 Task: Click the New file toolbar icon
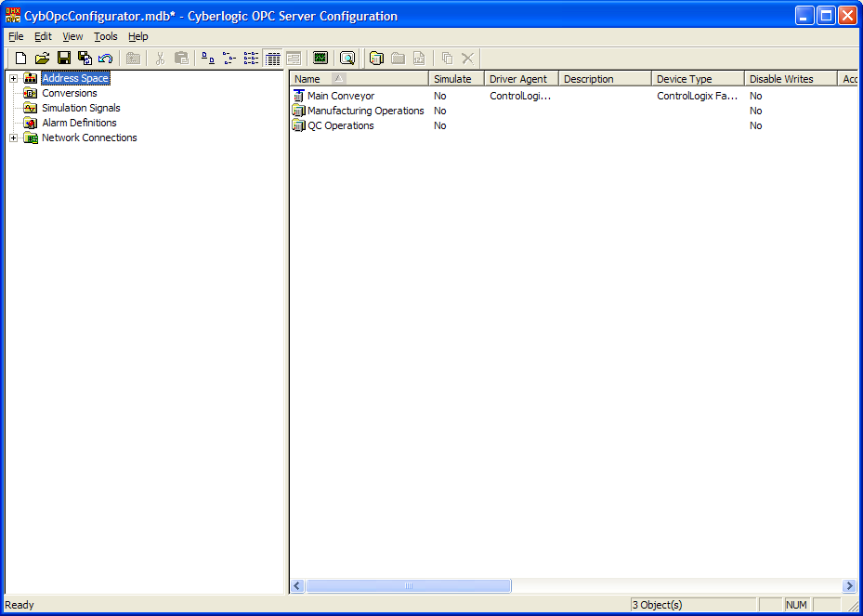pos(20,59)
